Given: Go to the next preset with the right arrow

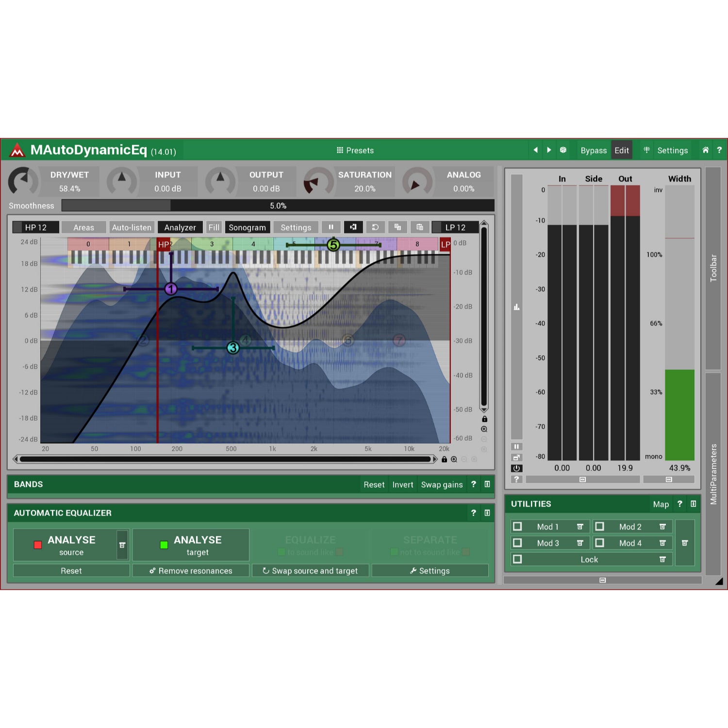Looking at the screenshot, I should tap(549, 150).
